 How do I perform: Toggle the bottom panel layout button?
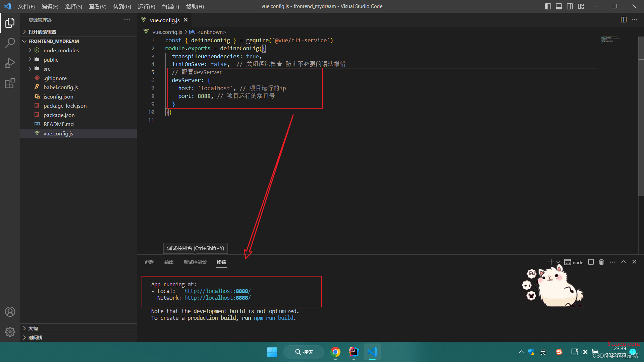click(559, 6)
